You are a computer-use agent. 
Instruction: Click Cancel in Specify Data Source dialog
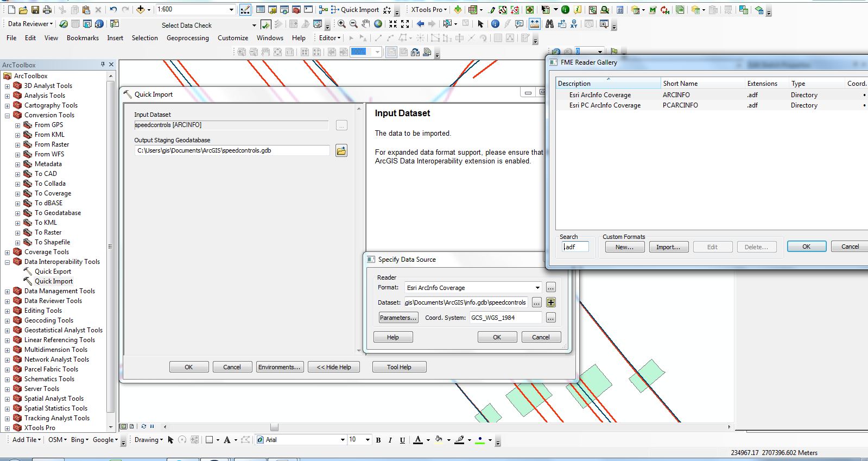[541, 337]
